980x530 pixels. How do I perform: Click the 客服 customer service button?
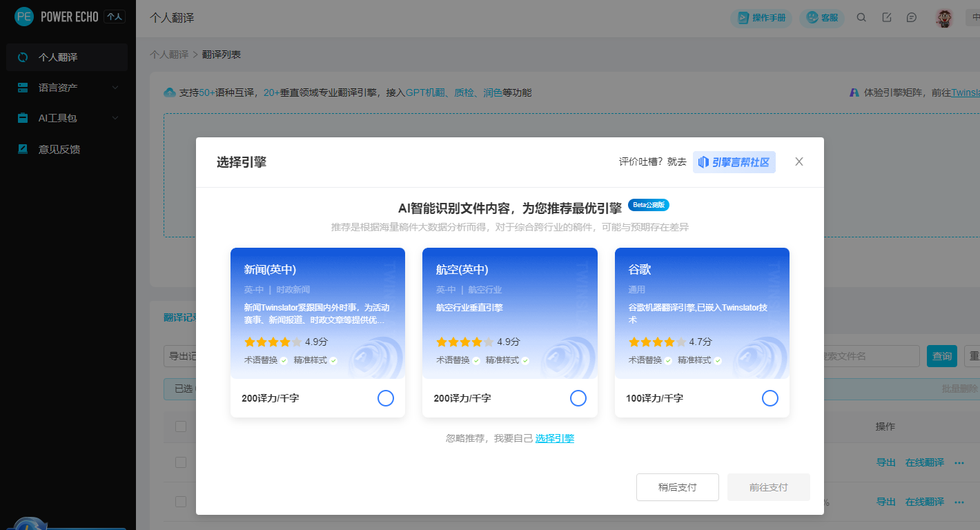tap(822, 18)
